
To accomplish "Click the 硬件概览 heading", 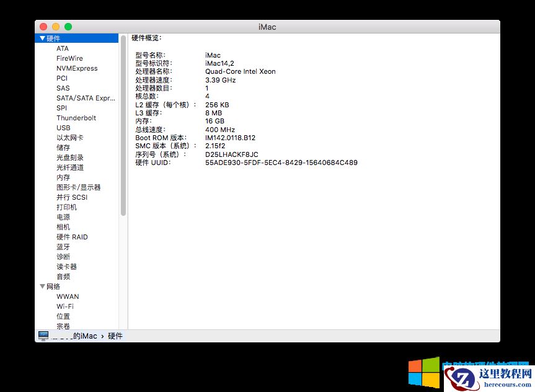I will click(x=146, y=38).
